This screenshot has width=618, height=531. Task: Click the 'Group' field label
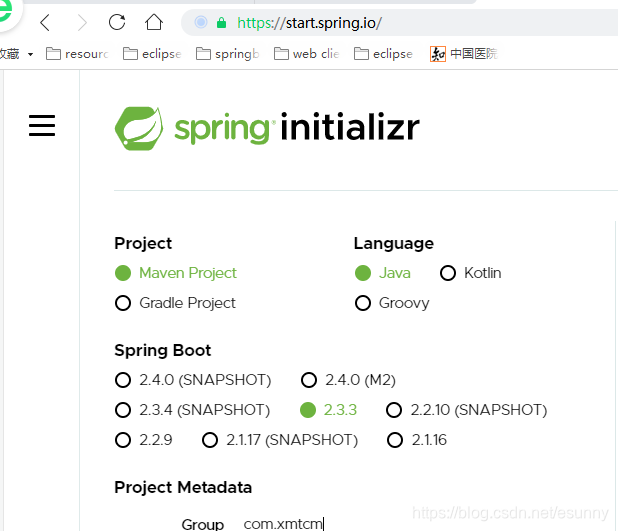coord(203,524)
